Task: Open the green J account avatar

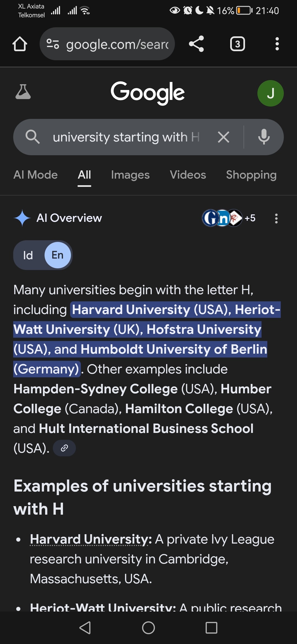Action: 270,93
